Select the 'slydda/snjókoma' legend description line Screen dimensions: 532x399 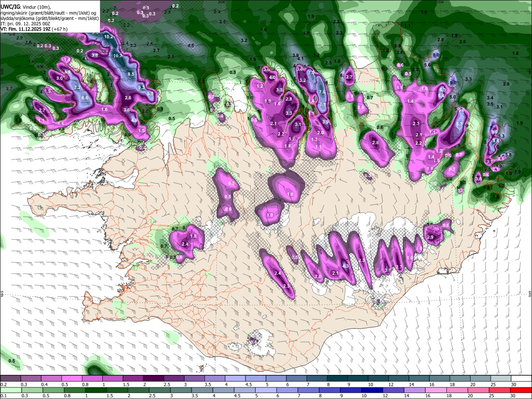(49, 18)
